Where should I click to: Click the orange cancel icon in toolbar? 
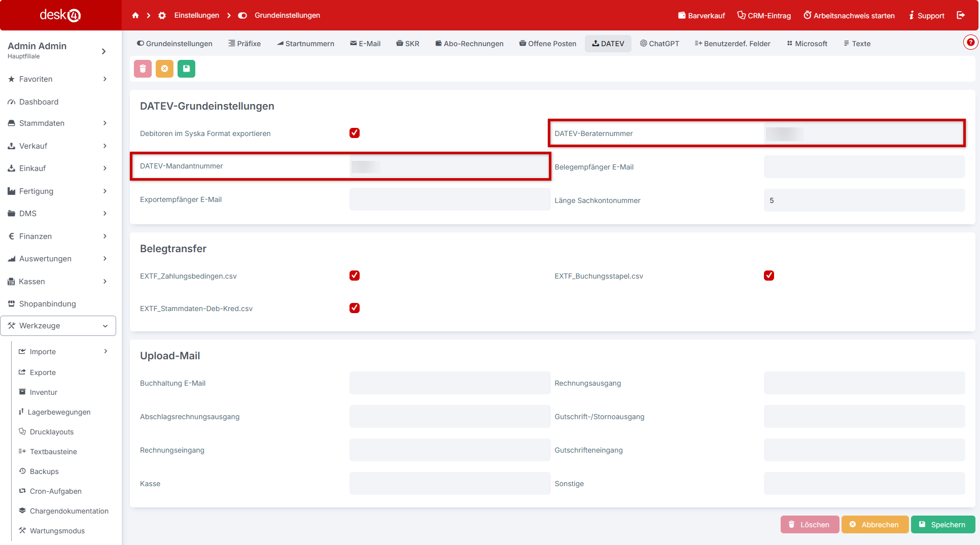[164, 69]
